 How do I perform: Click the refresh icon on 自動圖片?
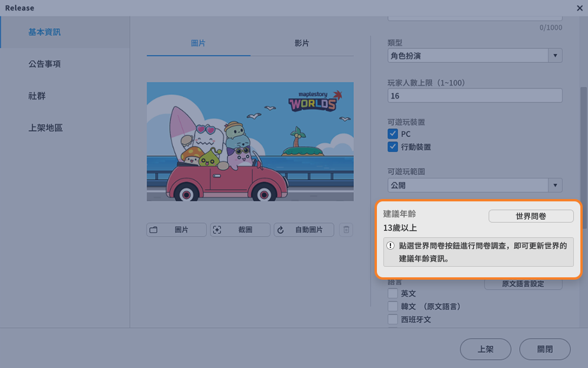pyautogui.click(x=280, y=230)
